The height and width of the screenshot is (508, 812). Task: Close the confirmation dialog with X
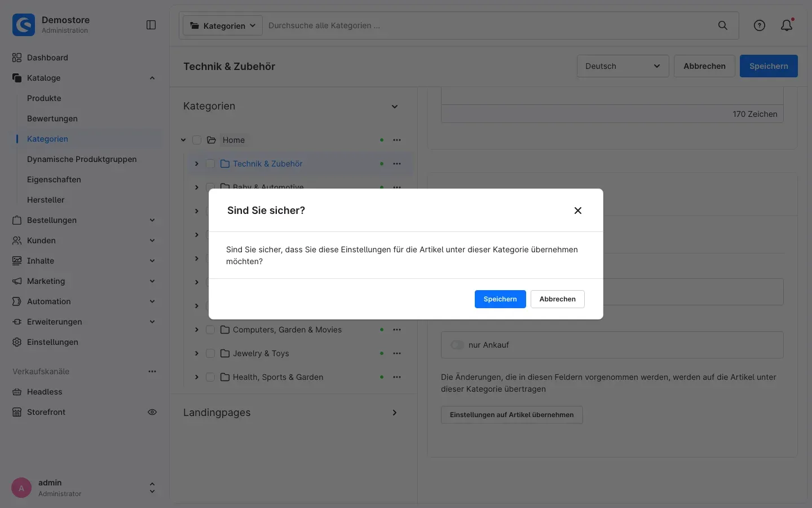(x=578, y=211)
